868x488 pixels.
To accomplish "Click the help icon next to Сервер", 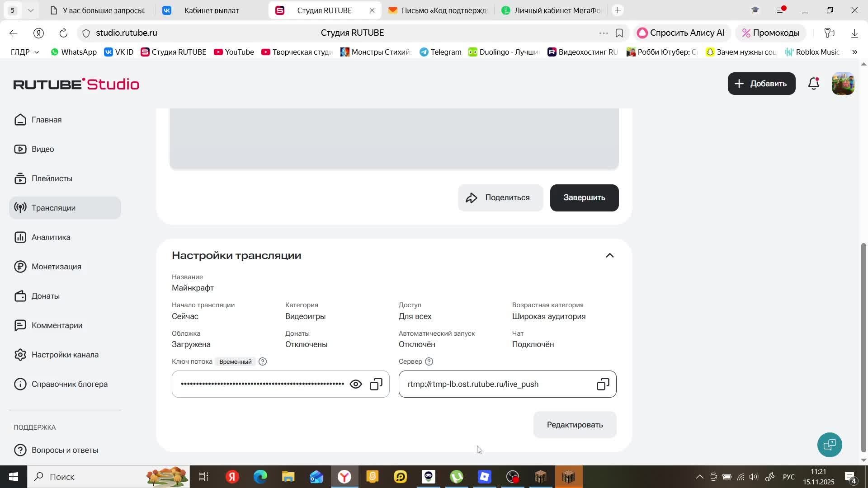I will point(429,361).
